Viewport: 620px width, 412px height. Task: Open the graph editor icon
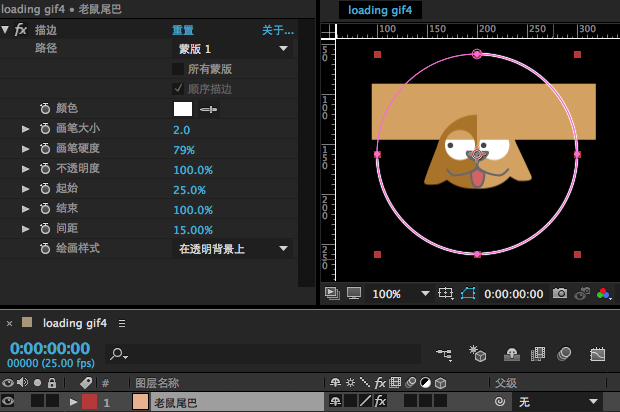597,354
